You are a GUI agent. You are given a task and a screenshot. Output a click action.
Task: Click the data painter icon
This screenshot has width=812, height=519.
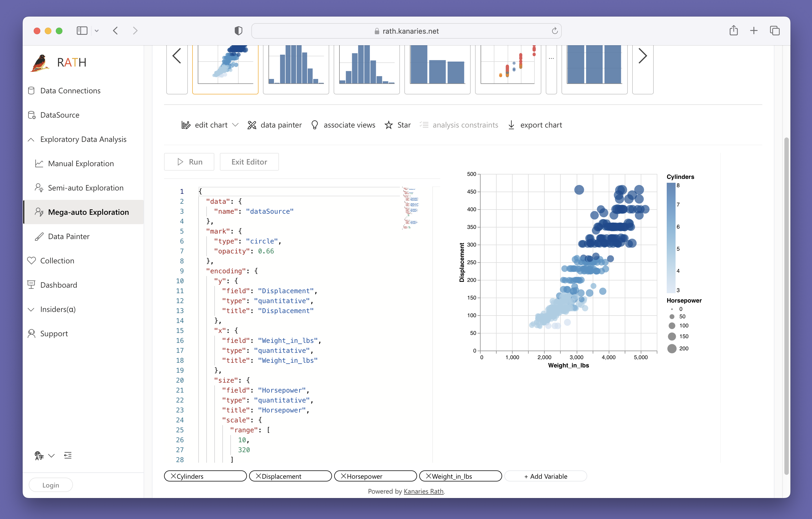252,125
